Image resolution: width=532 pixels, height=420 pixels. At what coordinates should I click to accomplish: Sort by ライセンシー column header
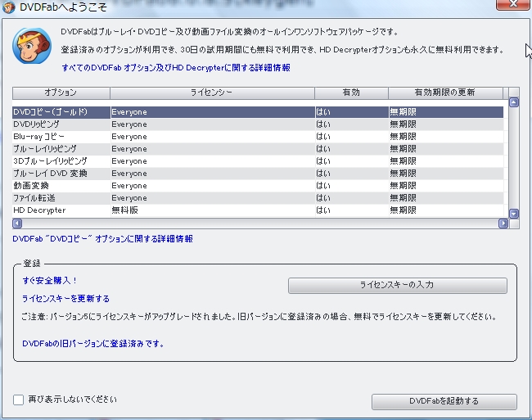coord(212,93)
